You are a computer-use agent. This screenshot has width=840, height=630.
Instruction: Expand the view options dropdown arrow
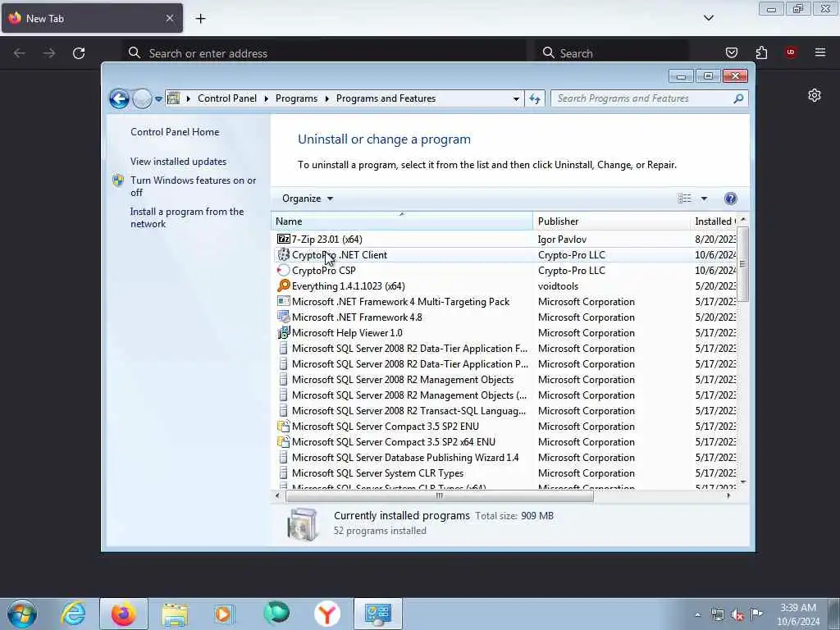coord(704,199)
